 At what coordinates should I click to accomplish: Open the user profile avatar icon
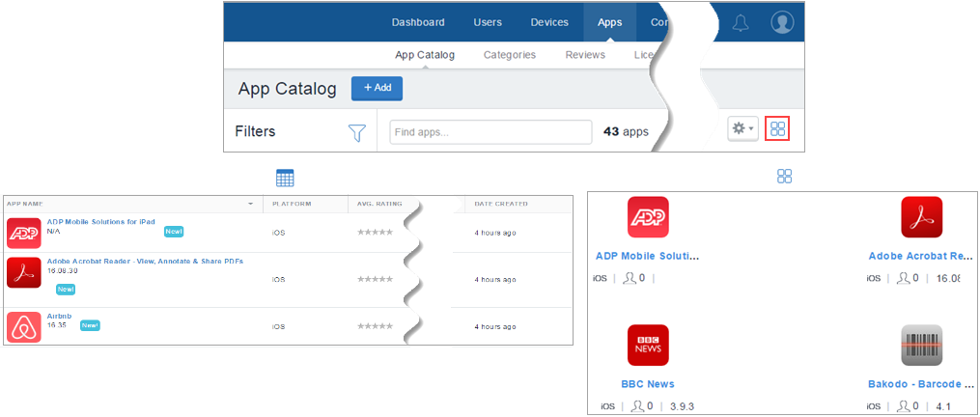(x=782, y=23)
